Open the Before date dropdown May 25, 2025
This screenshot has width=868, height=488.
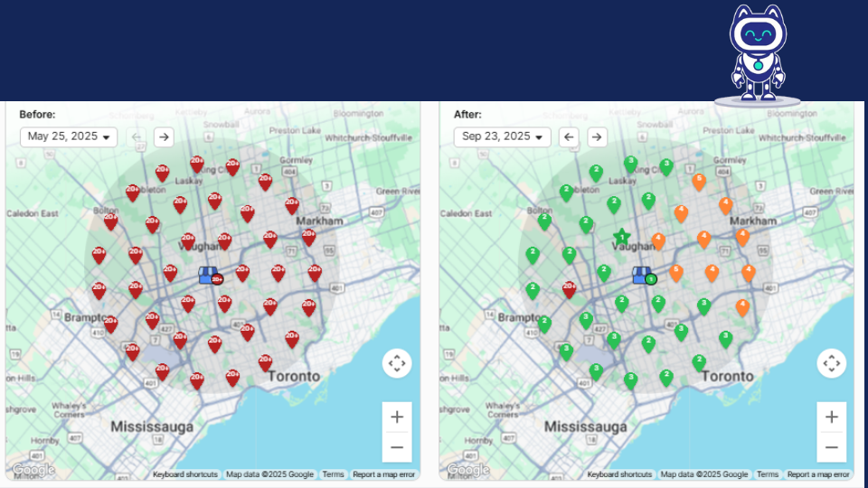pyautogui.click(x=69, y=136)
